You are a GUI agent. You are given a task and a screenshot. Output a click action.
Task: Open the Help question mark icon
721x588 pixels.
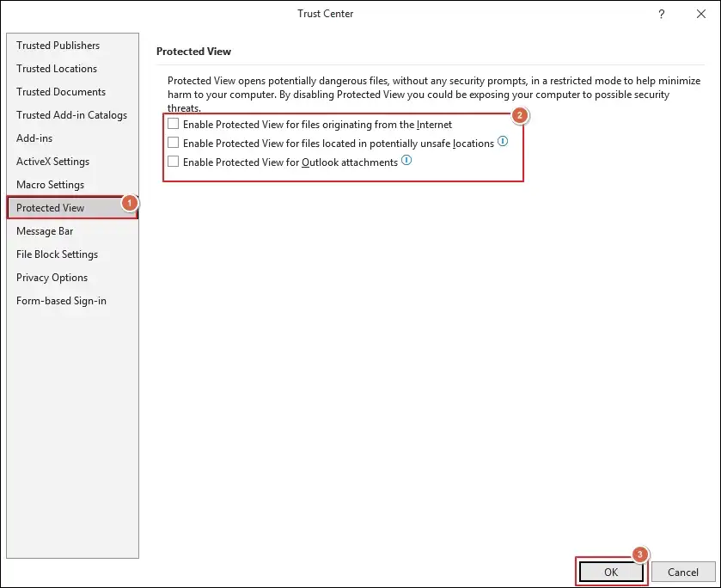pyautogui.click(x=661, y=15)
